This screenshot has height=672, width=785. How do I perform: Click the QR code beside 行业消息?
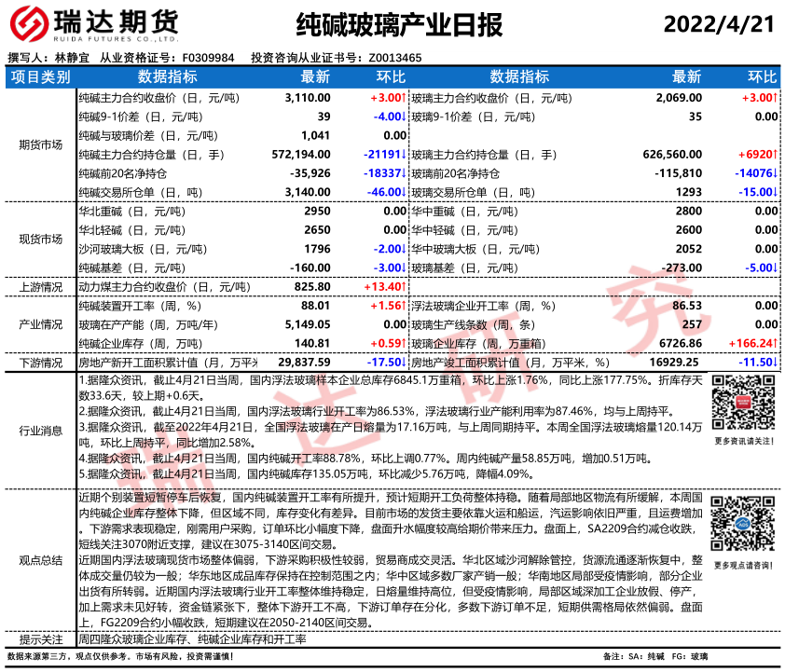[742, 403]
